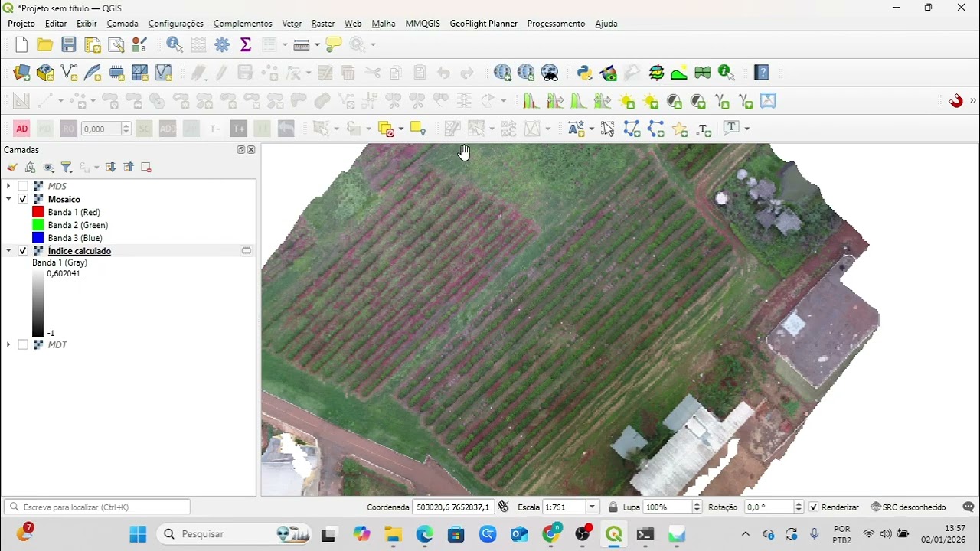This screenshot has width=980, height=551.
Task: Select the Índice calculado layer name
Action: click(80, 251)
